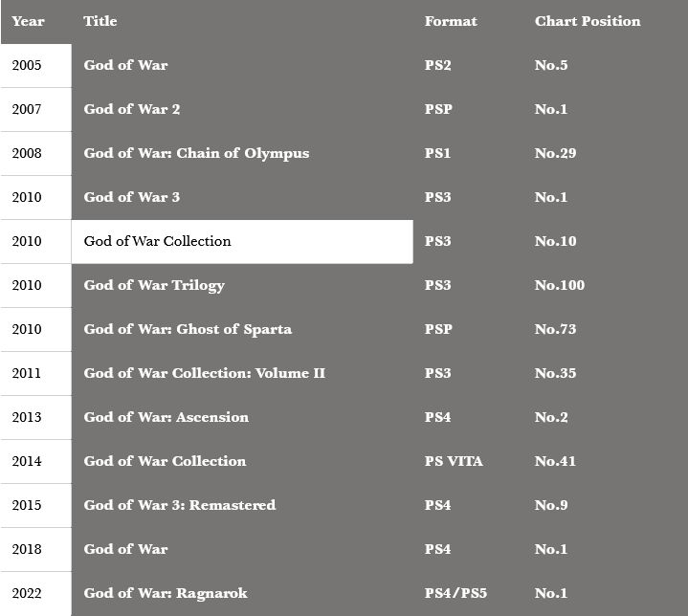The height and width of the screenshot is (616, 688).
Task: Select the Year column header
Action: click(x=28, y=21)
